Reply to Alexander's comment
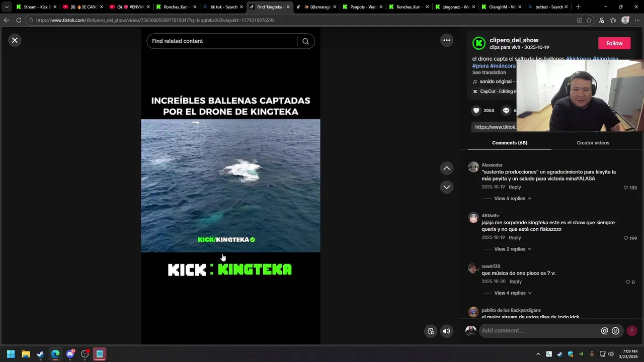 tap(515, 187)
